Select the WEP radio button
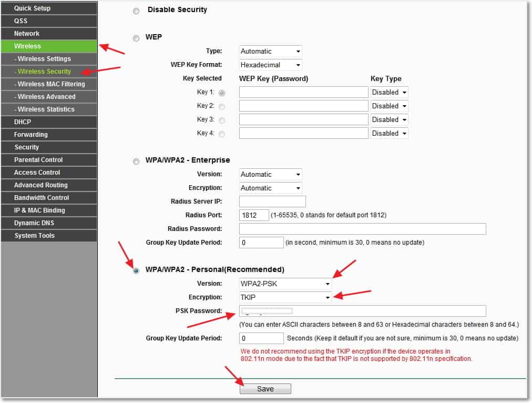Image resolution: width=532 pixels, height=403 pixels. [136, 38]
